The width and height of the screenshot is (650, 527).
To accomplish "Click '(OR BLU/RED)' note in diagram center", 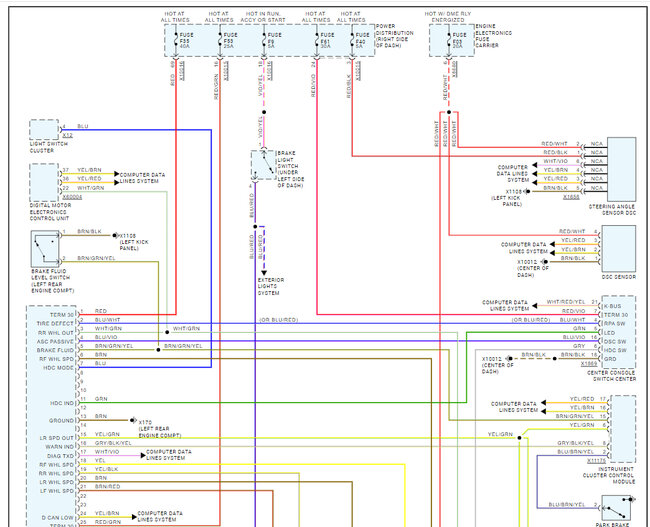I will [279, 320].
